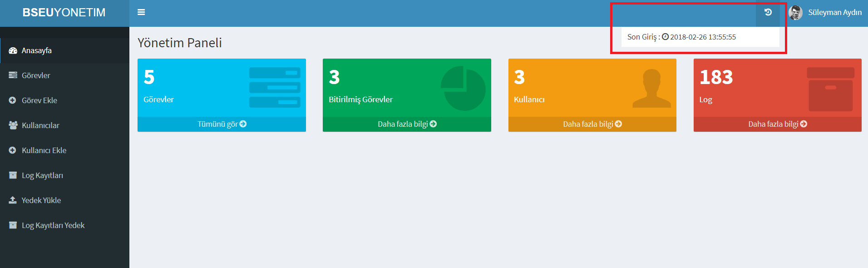Click the Kullanıcılar group icon

(x=13, y=125)
